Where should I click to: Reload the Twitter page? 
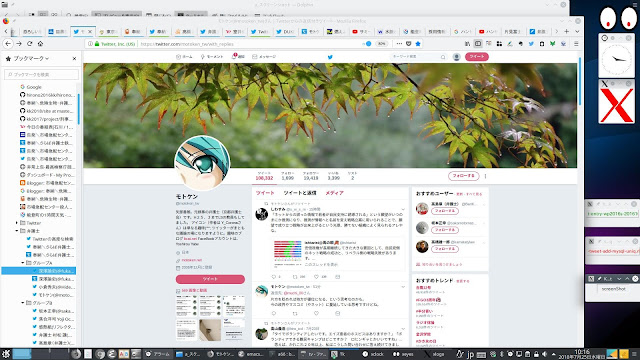coord(29,44)
